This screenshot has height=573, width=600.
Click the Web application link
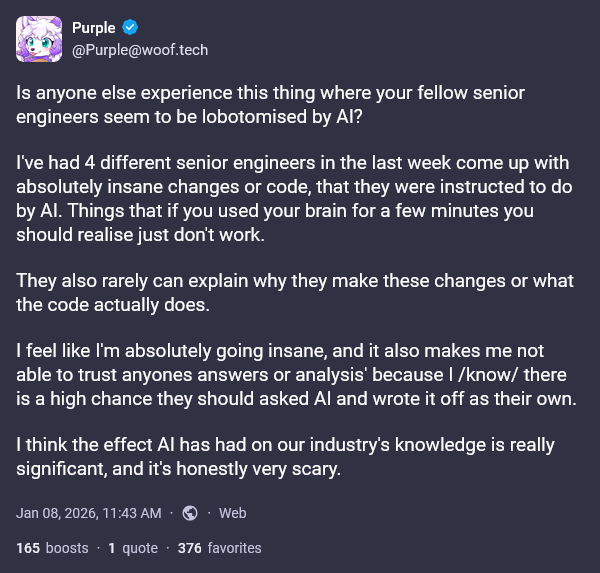232,513
